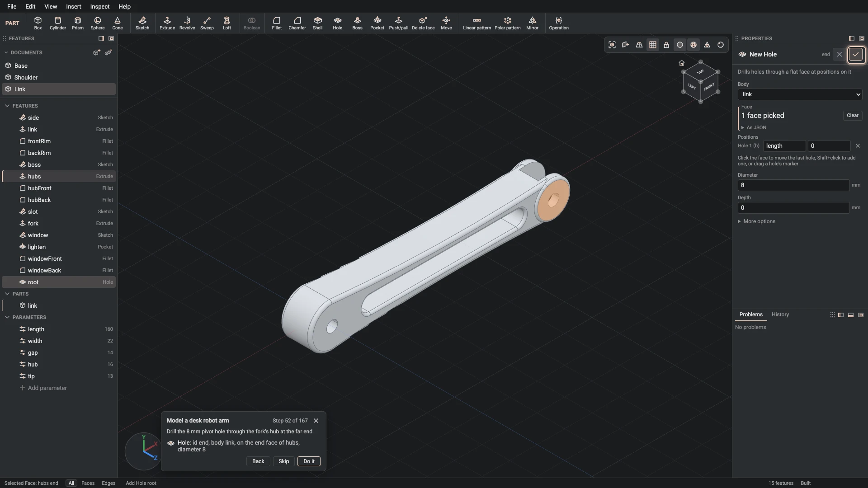Clear the picked face
Viewport: 868px width, 488px height.
[852, 116]
